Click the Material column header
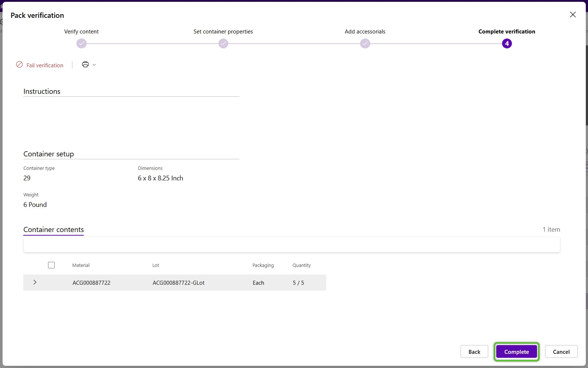The image size is (588, 368). click(81, 265)
